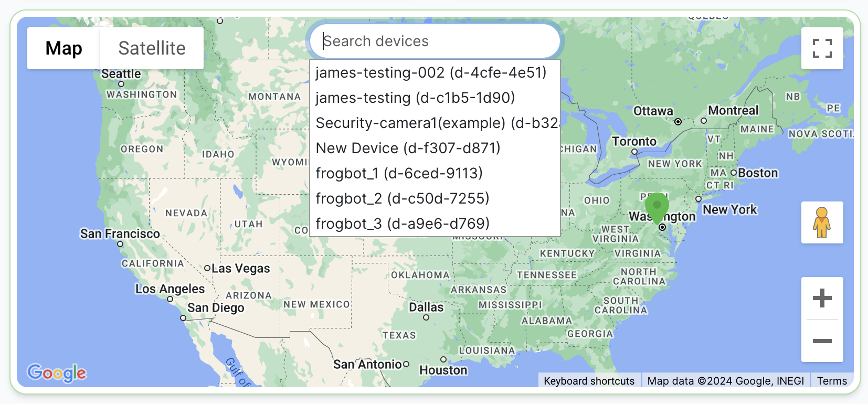Click the Toronto city label on the map
This screenshot has height=404, width=868.
pos(634,142)
